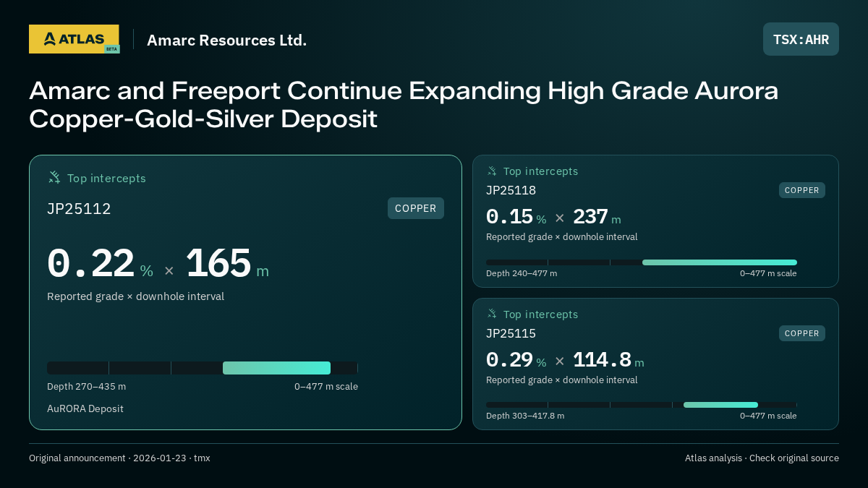Click the hole ID JP25115
Image resolution: width=868 pixels, height=488 pixels.
click(511, 333)
